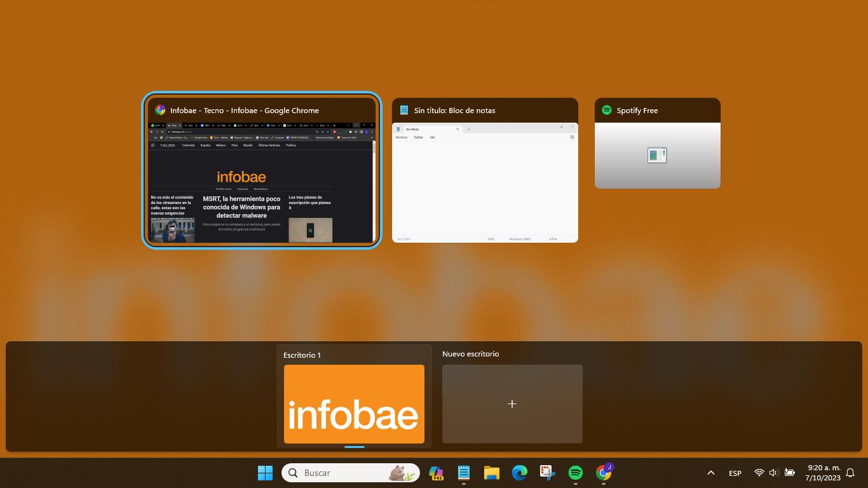Launch Microsoft Edge from taskbar

[x=520, y=473]
